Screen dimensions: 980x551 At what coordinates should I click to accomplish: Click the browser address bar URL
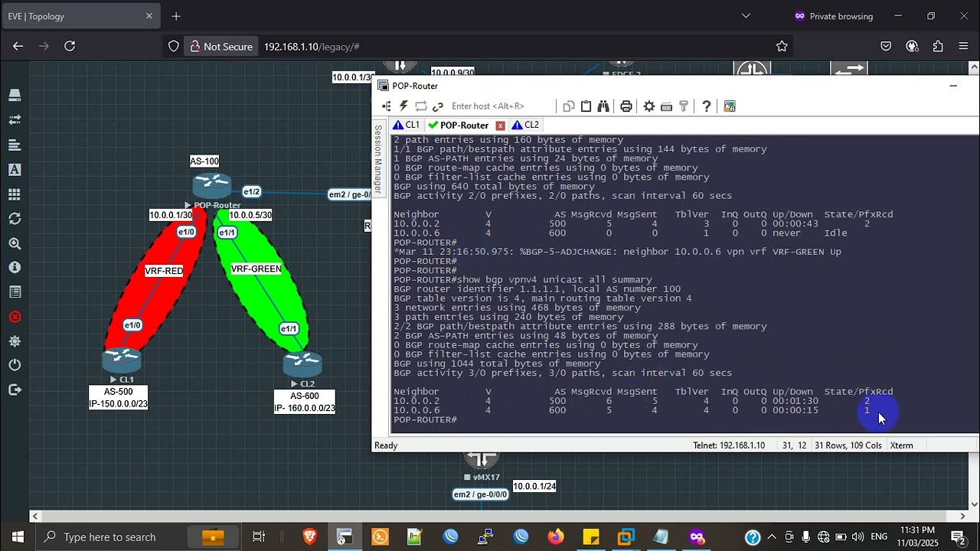click(x=312, y=47)
